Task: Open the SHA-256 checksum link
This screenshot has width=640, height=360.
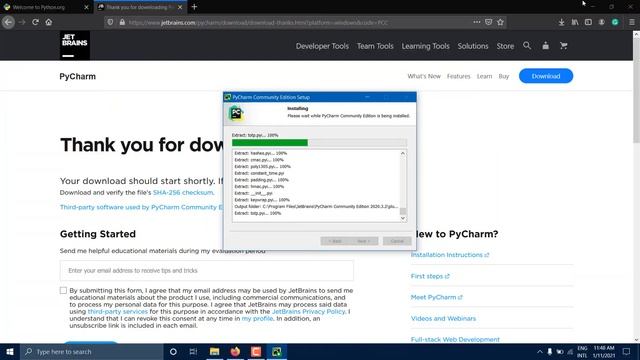Action: pos(183,192)
